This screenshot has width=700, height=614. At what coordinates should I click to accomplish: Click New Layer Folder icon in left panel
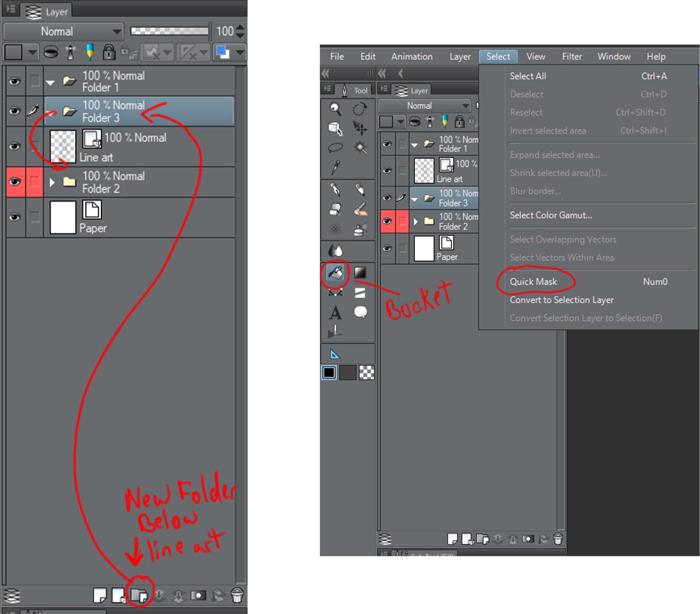(139, 595)
